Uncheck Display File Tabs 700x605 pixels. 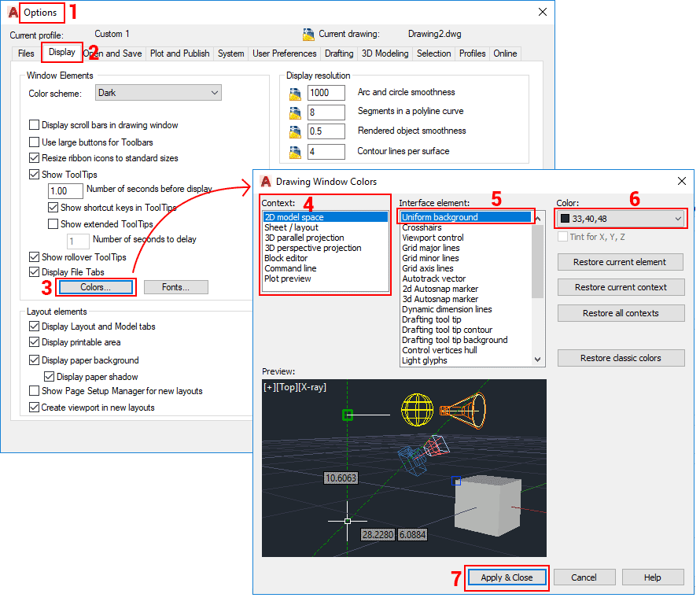[x=34, y=271]
